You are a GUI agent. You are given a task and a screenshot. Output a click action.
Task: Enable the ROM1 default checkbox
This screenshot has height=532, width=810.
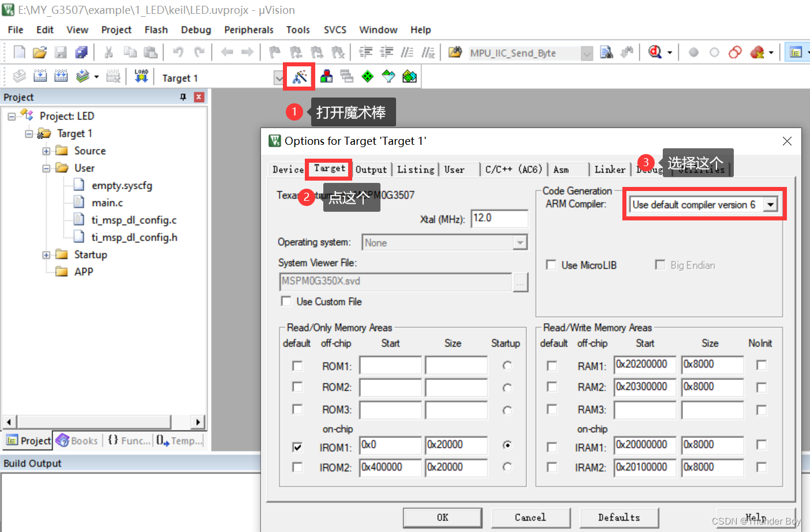point(297,366)
